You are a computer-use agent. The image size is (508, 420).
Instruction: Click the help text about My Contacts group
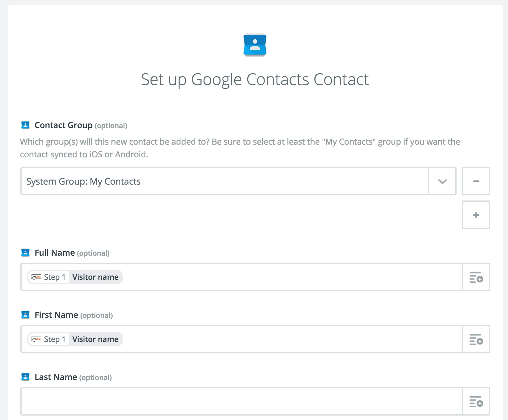[x=240, y=148]
